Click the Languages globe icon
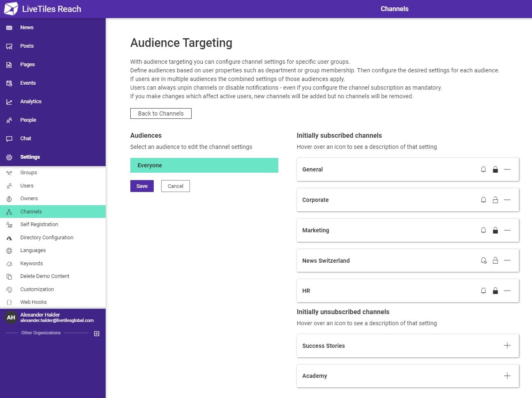This screenshot has width=532, height=398. coord(9,250)
